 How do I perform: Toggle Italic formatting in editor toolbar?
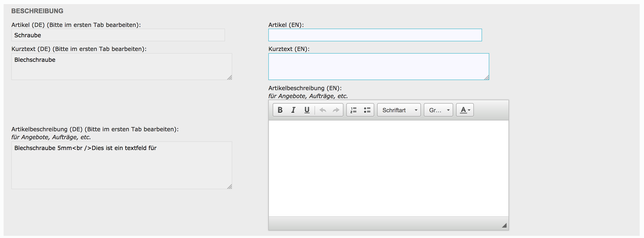(293, 110)
